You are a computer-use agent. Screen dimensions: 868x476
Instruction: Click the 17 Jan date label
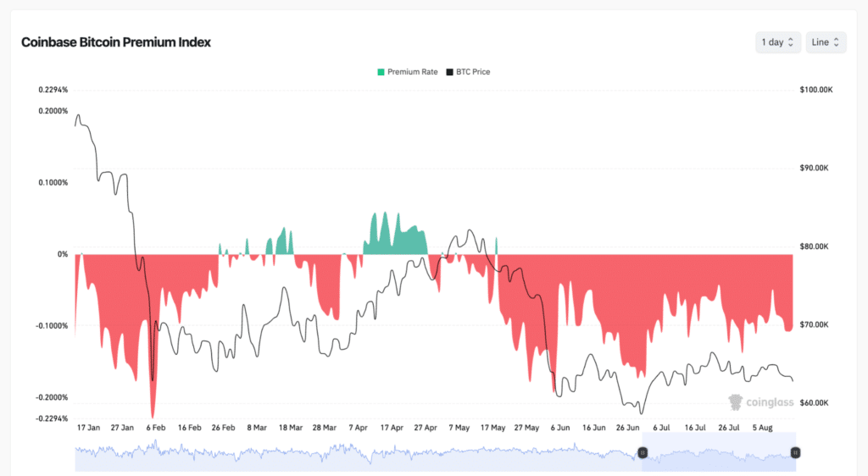click(88, 428)
